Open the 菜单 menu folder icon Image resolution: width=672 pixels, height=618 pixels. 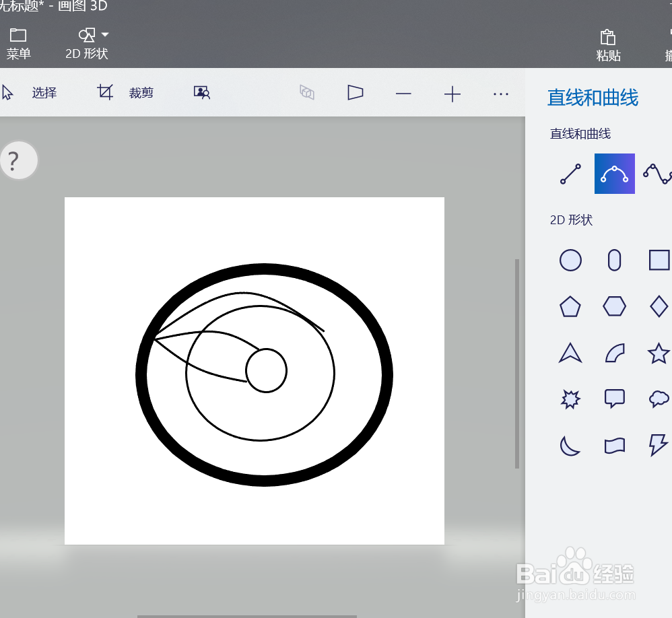coord(18,35)
